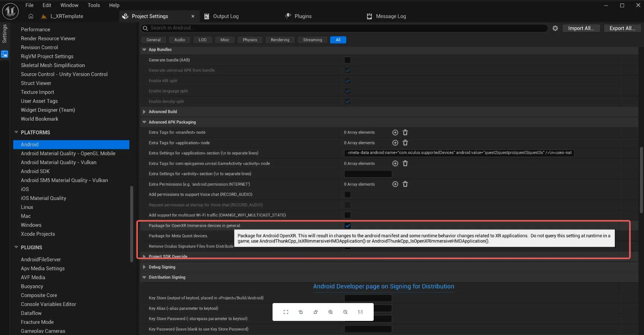Toggle Request permission at startup for Voice chat
The image size is (644, 335).
click(348, 205)
